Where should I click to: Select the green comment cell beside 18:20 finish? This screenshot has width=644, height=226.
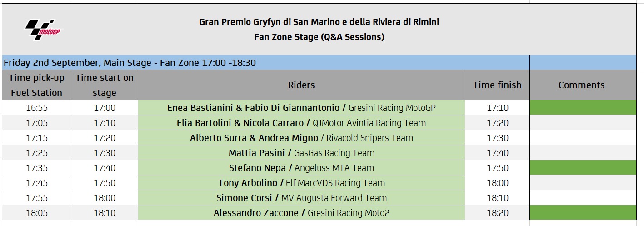583,213
